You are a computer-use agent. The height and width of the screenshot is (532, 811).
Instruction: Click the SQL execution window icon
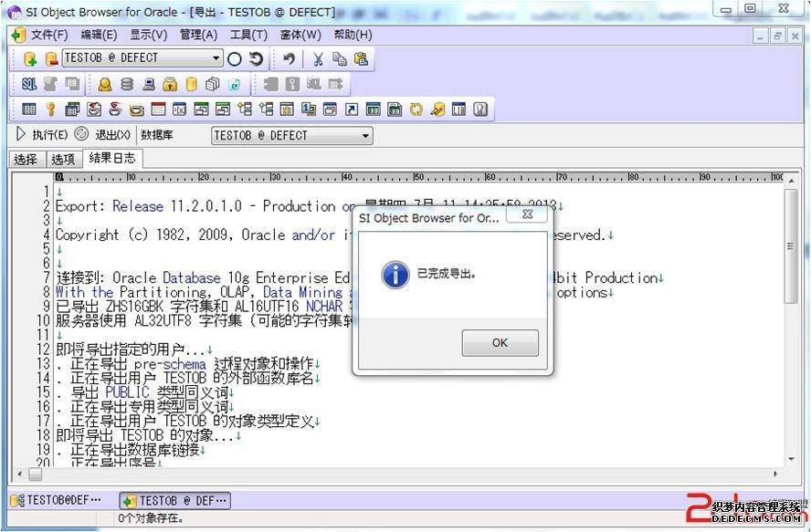pos(29,84)
